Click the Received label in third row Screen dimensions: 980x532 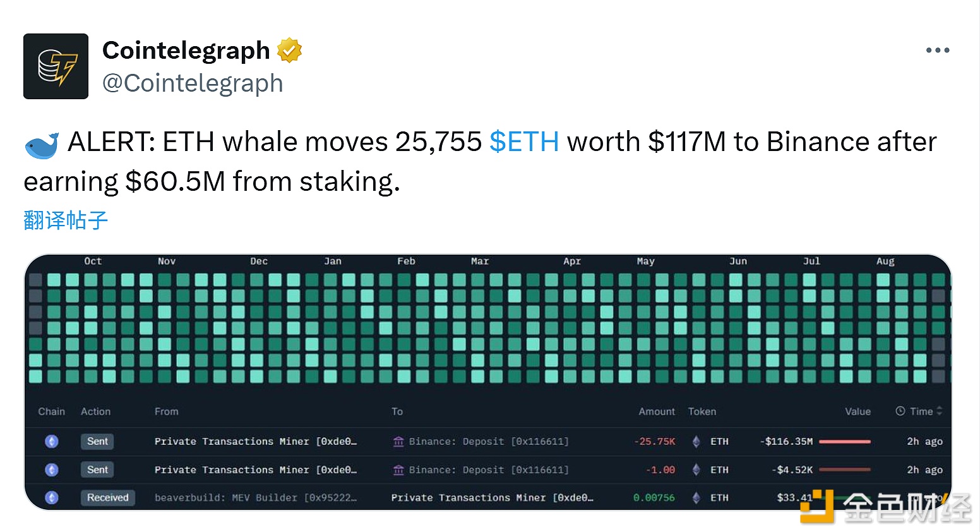pyautogui.click(x=108, y=497)
